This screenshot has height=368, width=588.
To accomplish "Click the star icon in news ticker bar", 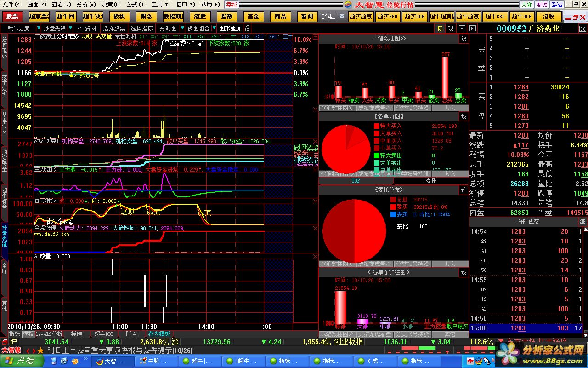I will click(x=40, y=351).
